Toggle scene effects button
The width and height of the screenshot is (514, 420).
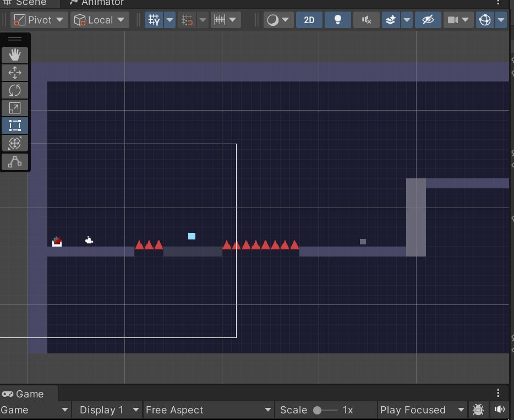tap(391, 20)
